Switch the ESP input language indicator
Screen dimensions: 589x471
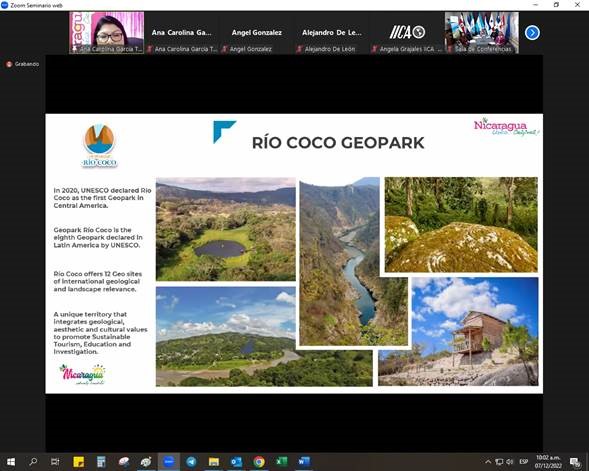[524, 462]
